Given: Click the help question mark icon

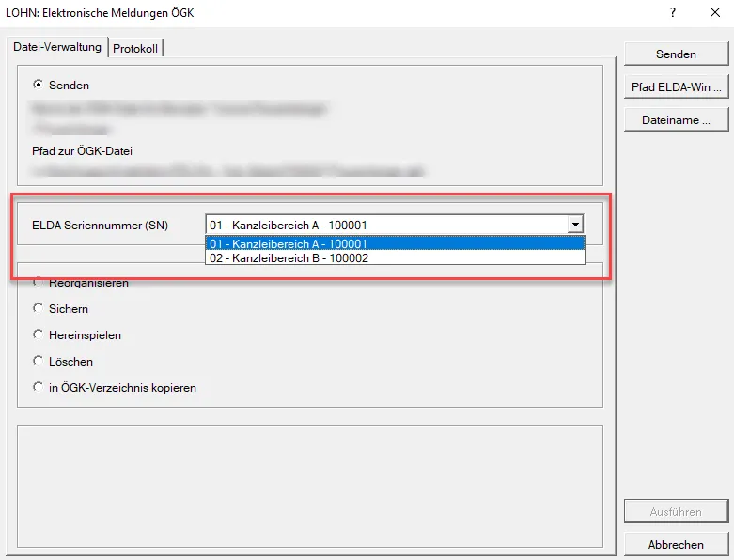Looking at the screenshot, I should tap(673, 12).
